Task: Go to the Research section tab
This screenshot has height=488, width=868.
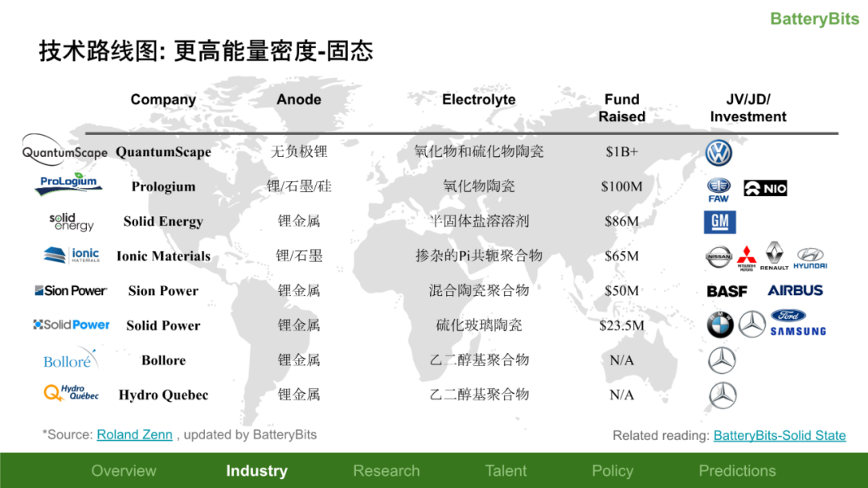Action: click(387, 471)
